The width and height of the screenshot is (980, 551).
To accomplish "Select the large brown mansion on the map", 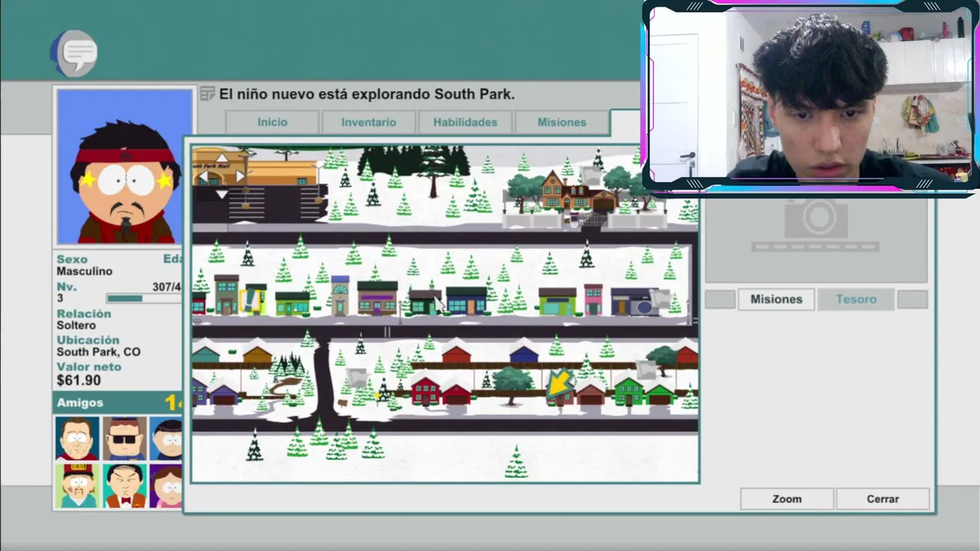I will tap(577, 191).
